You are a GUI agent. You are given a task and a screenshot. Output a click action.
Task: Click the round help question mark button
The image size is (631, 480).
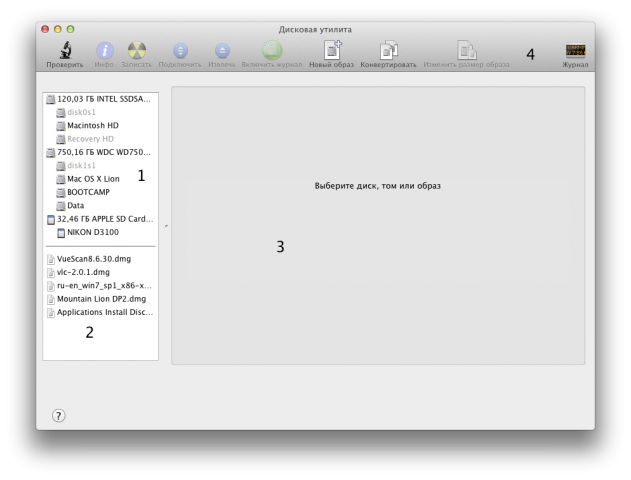[x=58, y=415]
